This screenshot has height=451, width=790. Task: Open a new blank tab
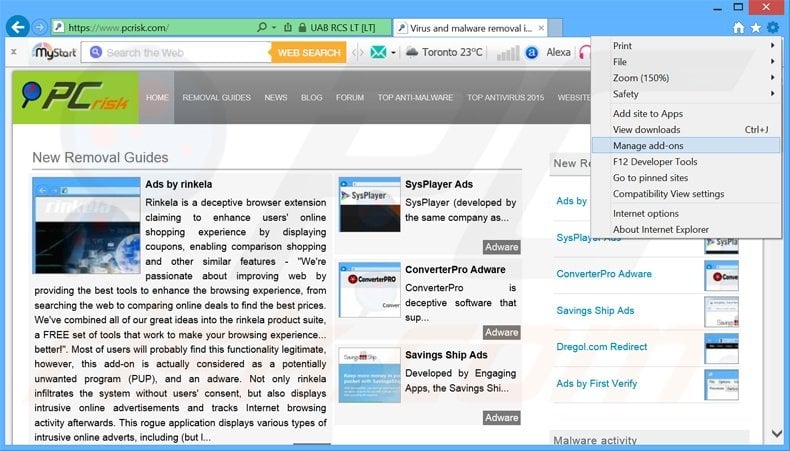tap(555, 28)
